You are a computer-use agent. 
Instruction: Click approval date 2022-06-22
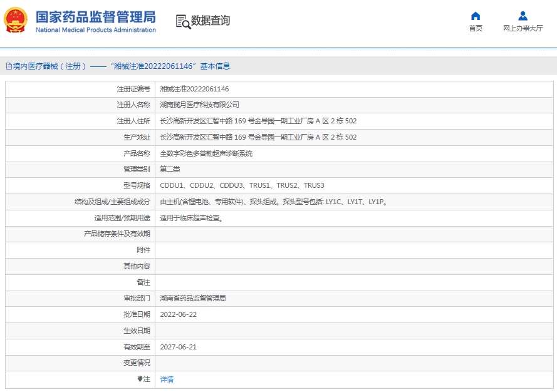pos(179,314)
